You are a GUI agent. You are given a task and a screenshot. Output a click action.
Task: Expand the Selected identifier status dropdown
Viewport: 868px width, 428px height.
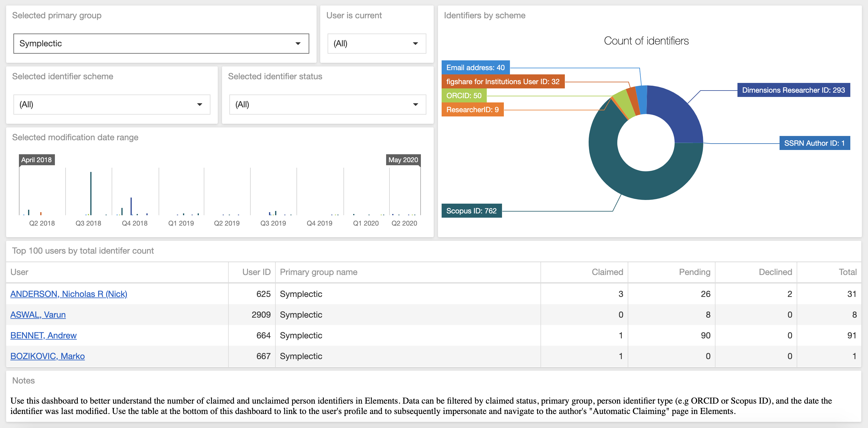pos(327,104)
